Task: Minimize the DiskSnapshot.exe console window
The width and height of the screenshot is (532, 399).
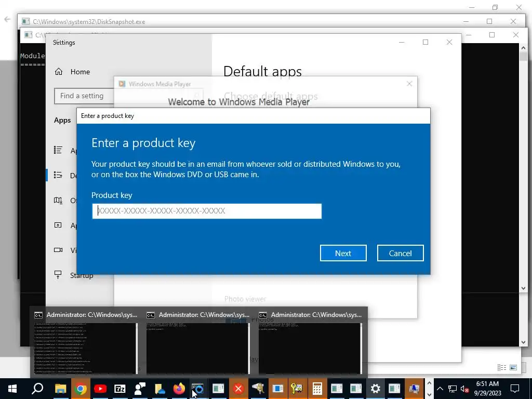Action: pyautogui.click(x=466, y=21)
